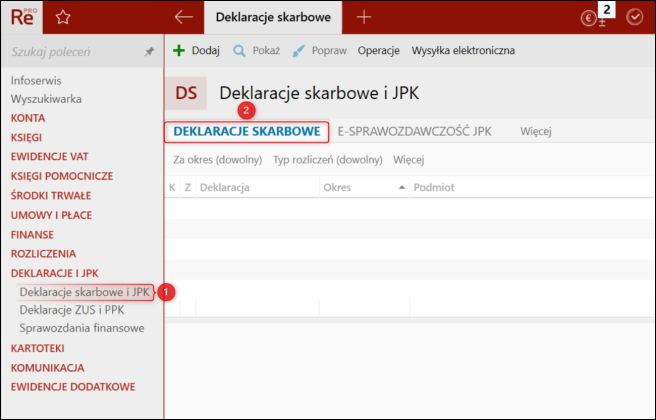Click the Z column header
The image size is (656, 420).
pos(188,187)
